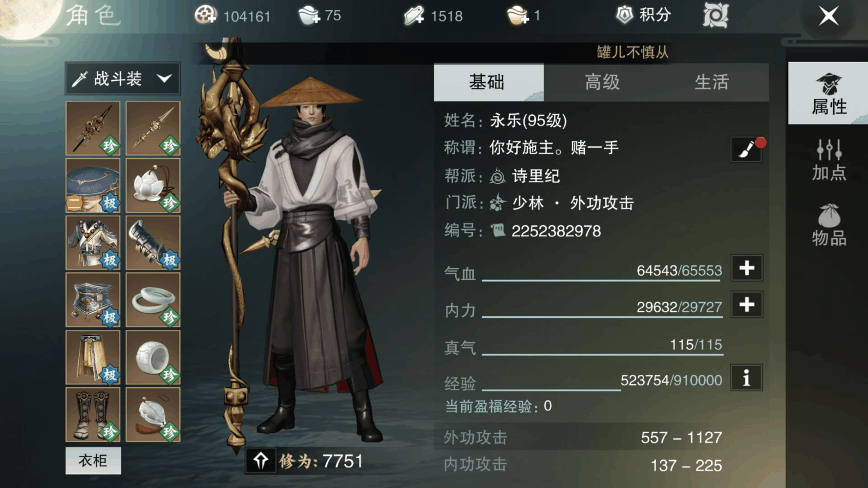868x488 pixels.
Task: Select the boots equipment slot
Action: (93, 415)
